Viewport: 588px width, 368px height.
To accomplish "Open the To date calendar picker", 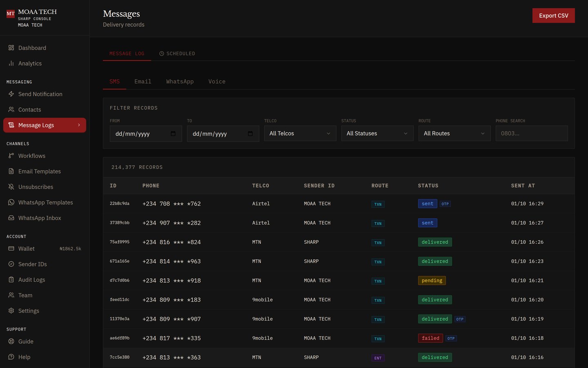I will 250,134.
